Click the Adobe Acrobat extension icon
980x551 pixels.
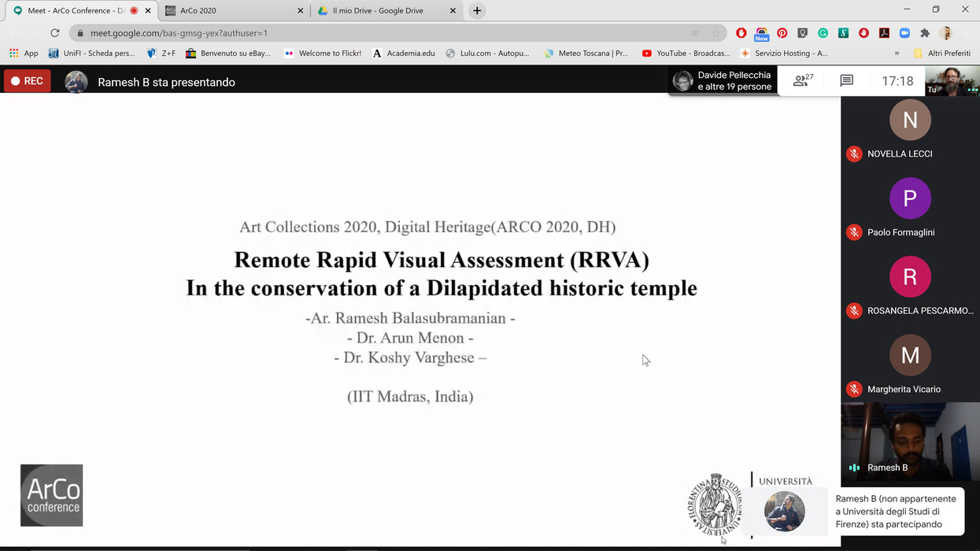[884, 33]
